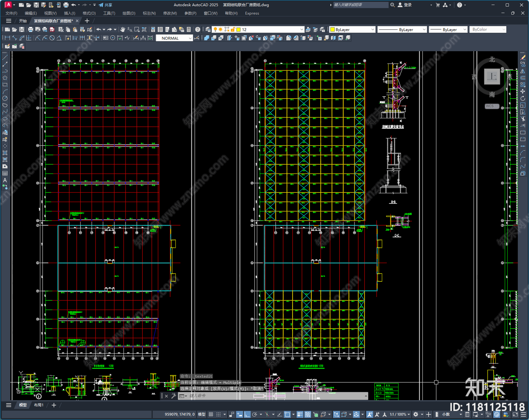Select the Diameter dimension tool
Viewport: 529px width, 420px height.
52,38
